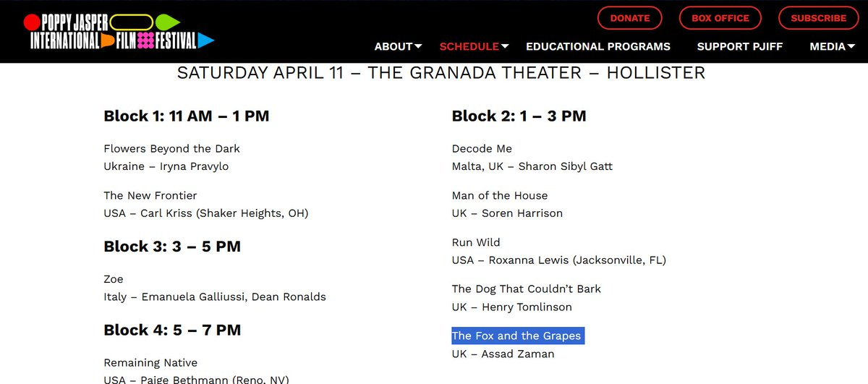This screenshot has height=384, width=868.
Task: Click the Zoe film title
Action: point(114,278)
